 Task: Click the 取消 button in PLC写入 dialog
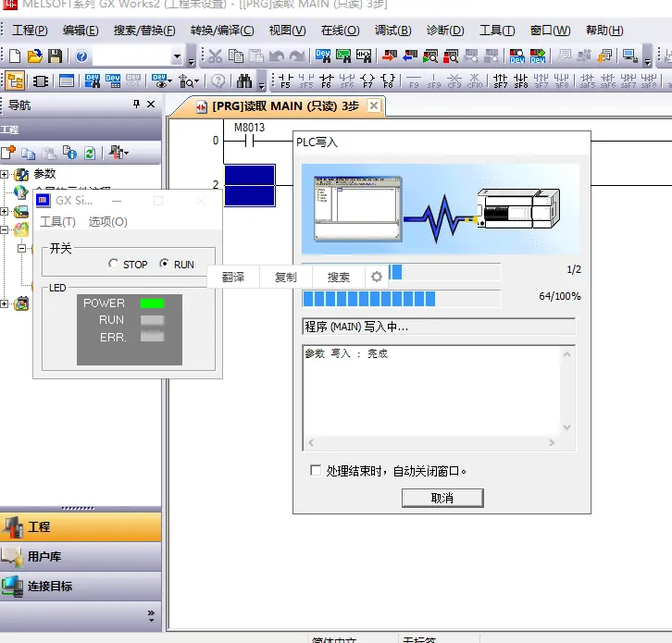(442, 498)
